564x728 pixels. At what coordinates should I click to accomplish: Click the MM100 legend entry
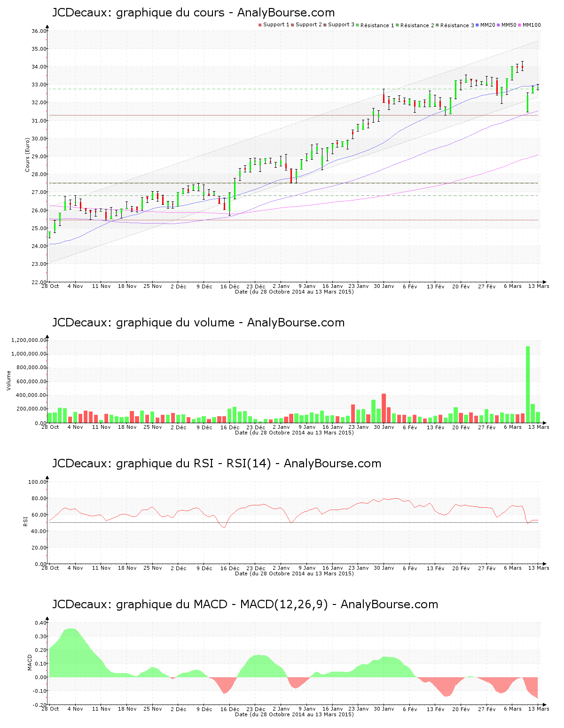529,25
